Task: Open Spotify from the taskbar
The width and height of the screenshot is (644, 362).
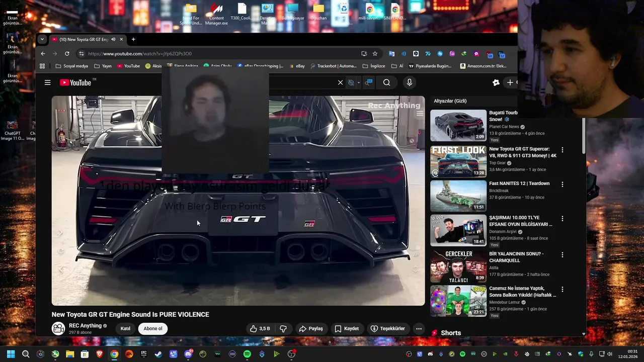Action: tap(247, 354)
